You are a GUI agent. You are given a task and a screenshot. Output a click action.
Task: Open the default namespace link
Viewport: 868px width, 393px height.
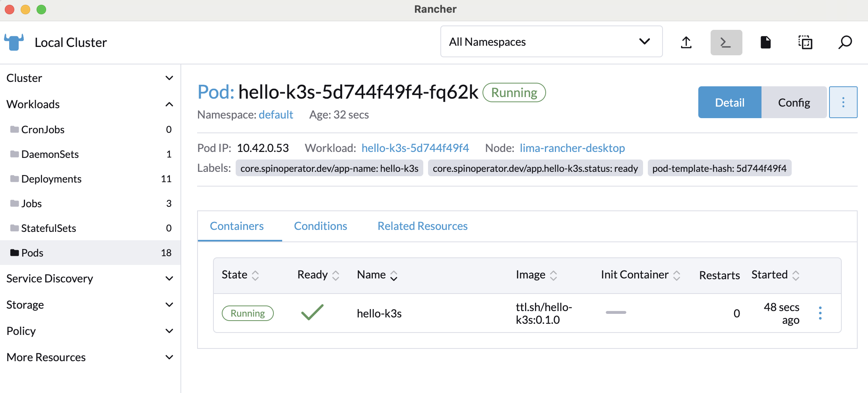click(276, 115)
